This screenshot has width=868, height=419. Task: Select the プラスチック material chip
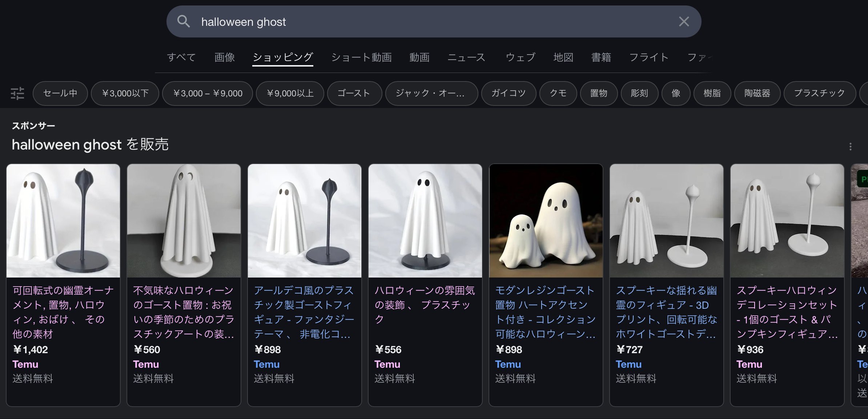tap(819, 93)
